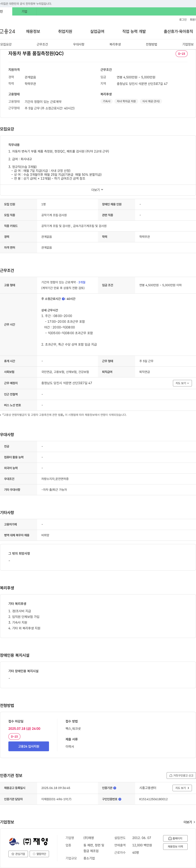
Task: Jump to the 모집요강 section tab
Action: (6, 45)
